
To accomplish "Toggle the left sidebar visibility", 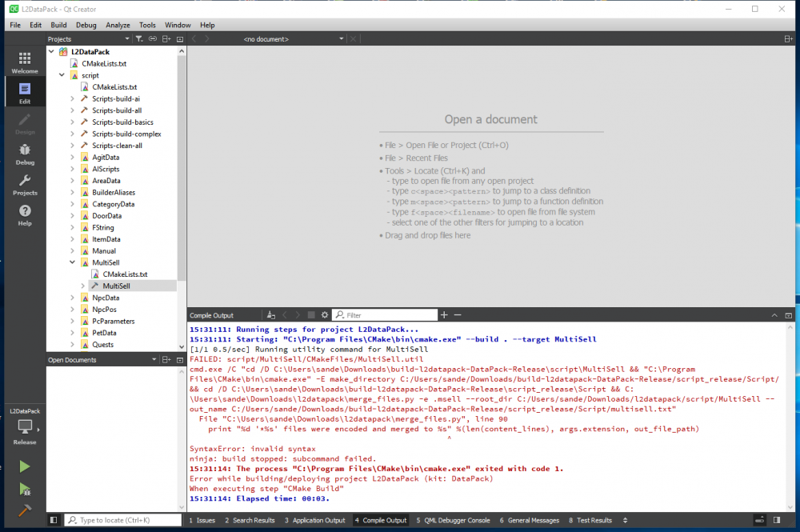I will 54,520.
